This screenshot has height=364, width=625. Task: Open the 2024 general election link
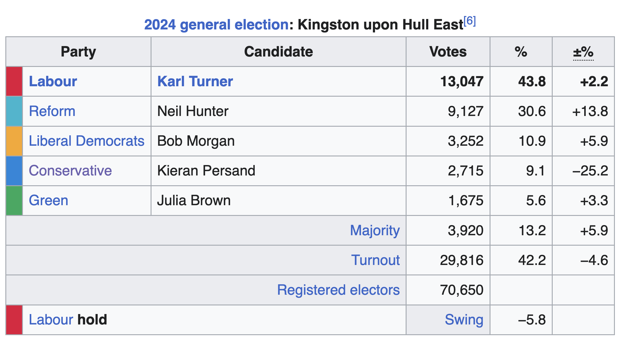tap(216, 25)
